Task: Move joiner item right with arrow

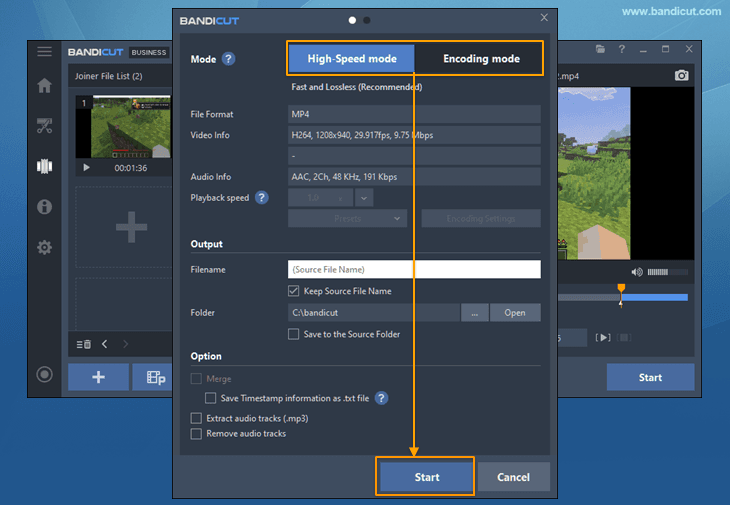Action: click(x=125, y=344)
